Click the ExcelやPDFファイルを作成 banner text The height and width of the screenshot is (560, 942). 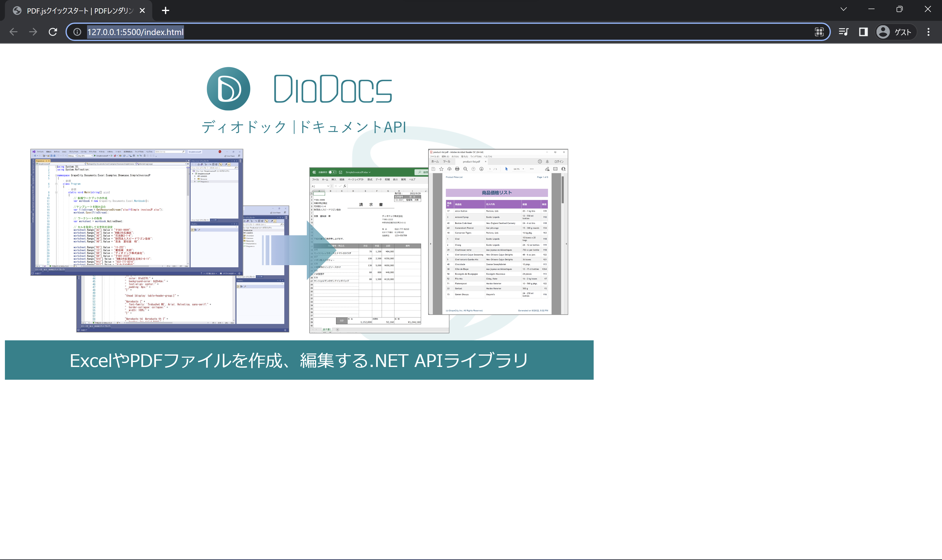[x=299, y=360]
